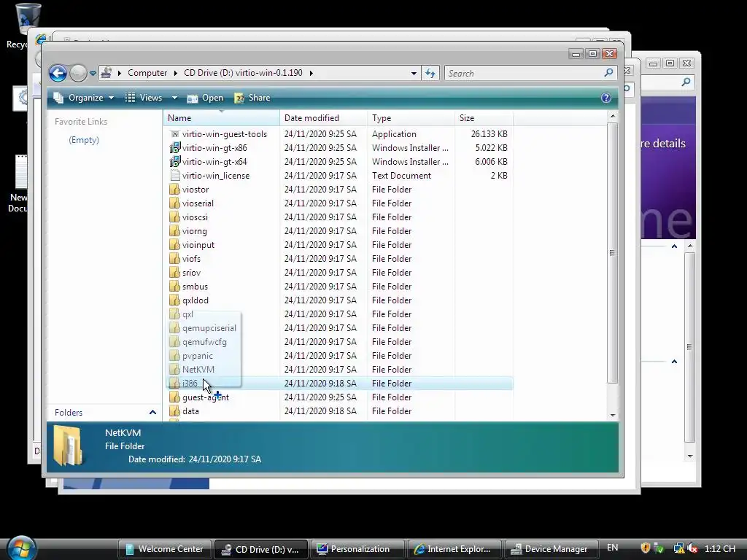Click the 6.006 KB size cell

point(491,161)
